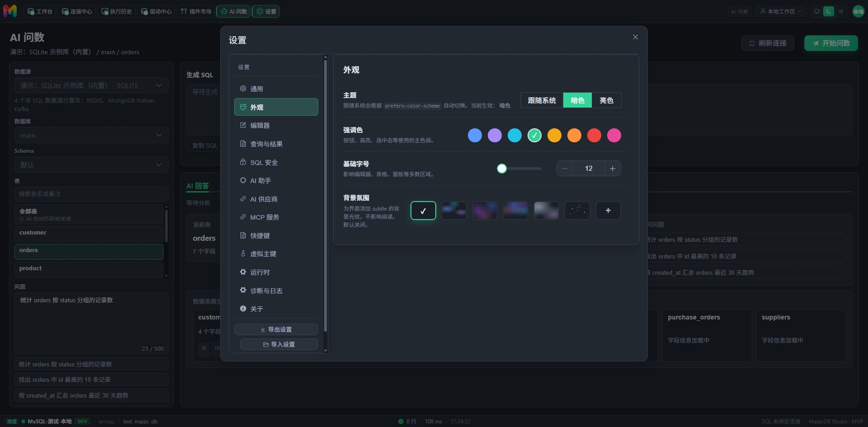Click the MagicDB logo icon

click(10, 11)
